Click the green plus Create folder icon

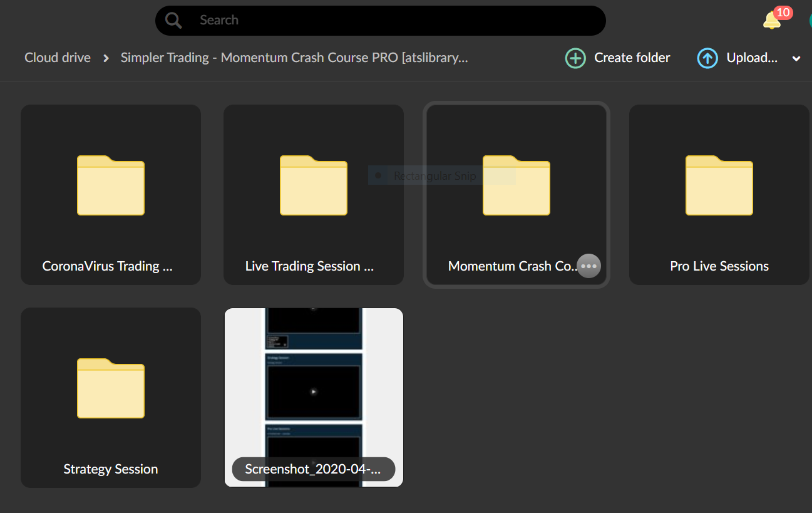tap(575, 58)
